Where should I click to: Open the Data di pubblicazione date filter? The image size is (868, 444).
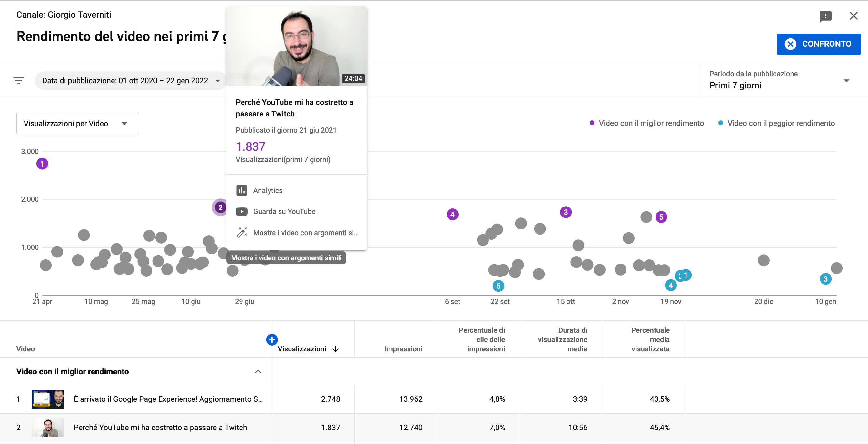click(131, 81)
